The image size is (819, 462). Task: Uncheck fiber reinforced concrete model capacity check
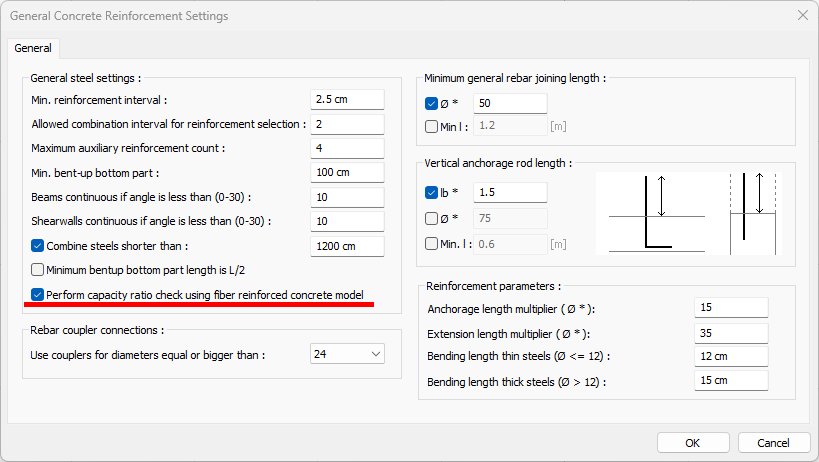point(38,295)
